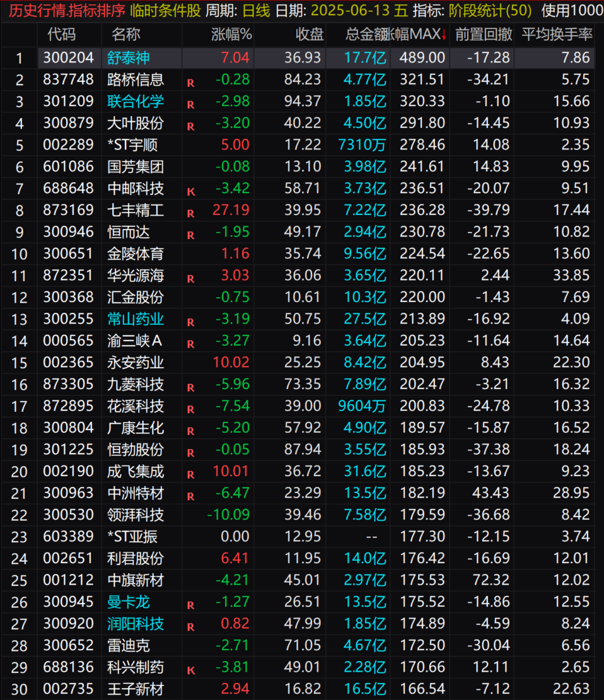Image resolution: width=604 pixels, height=700 pixels.
Task: Click row number 17
Action: pyautogui.click(x=19, y=406)
